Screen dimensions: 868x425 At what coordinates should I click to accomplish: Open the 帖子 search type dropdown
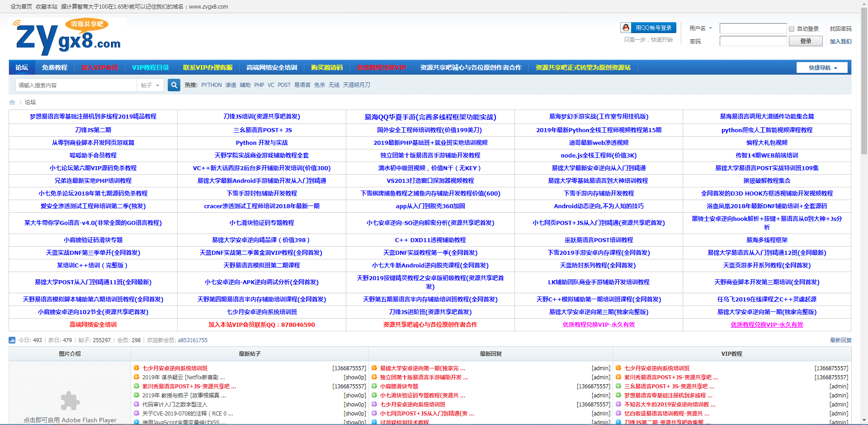(x=150, y=86)
